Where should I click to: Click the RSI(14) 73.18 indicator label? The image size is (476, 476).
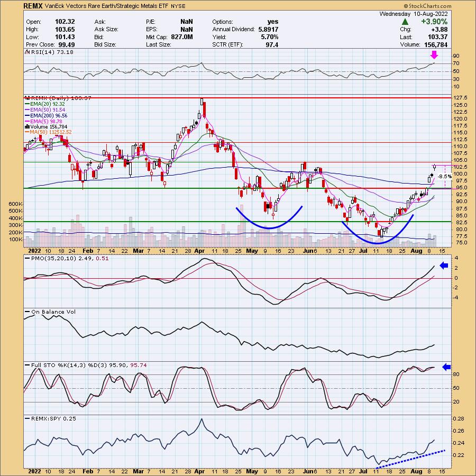[x=50, y=52]
